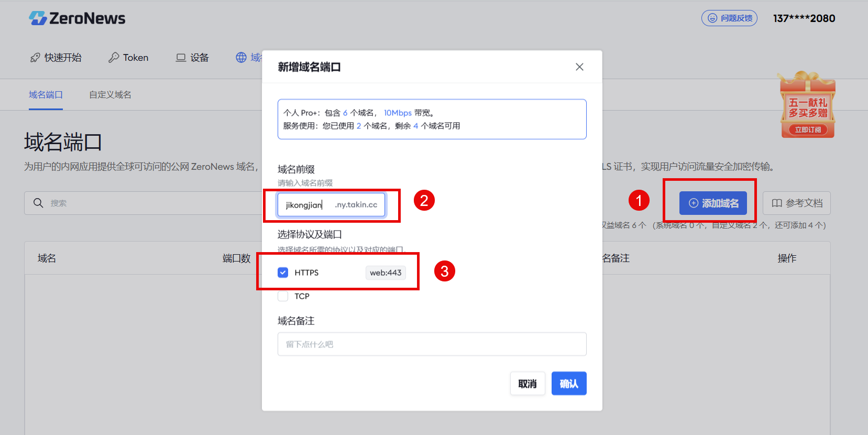This screenshot has height=435, width=868.
Task: Uncheck the HTTPS protocol checkbox
Action: coord(283,273)
